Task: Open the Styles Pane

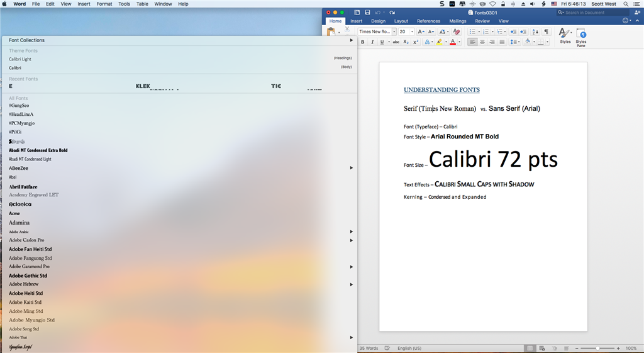Action: tap(580, 37)
